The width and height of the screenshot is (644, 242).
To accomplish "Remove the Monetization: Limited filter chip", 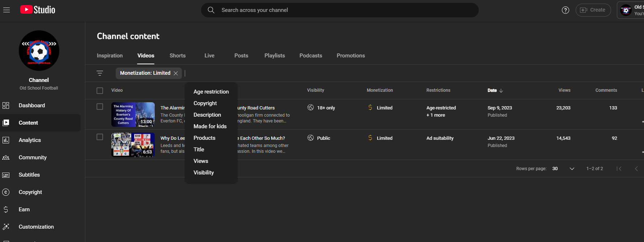I will pyautogui.click(x=176, y=73).
